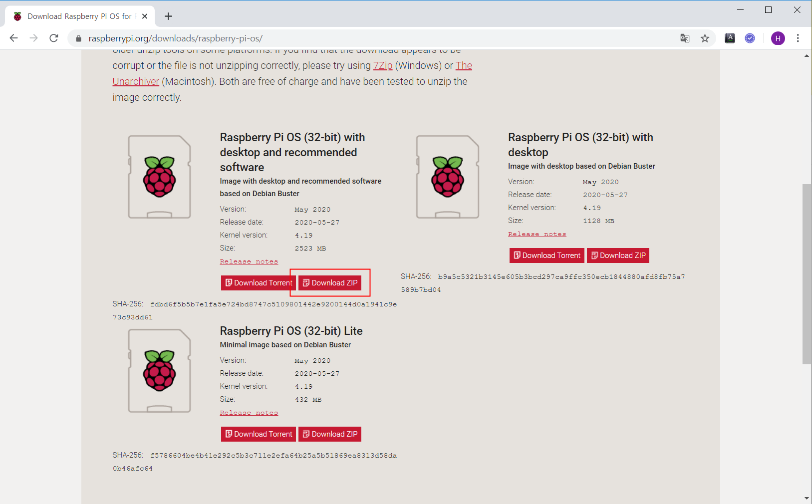Click the page vertical scrollbar thumb
812x504 pixels.
(x=807, y=274)
